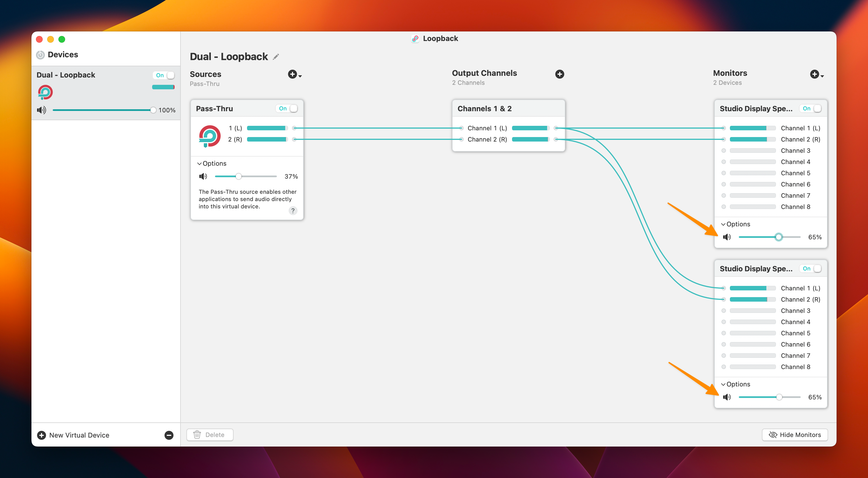Adjust the Pass-Thru 37% volume slider
The width and height of the screenshot is (868, 478).
[x=246, y=176]
